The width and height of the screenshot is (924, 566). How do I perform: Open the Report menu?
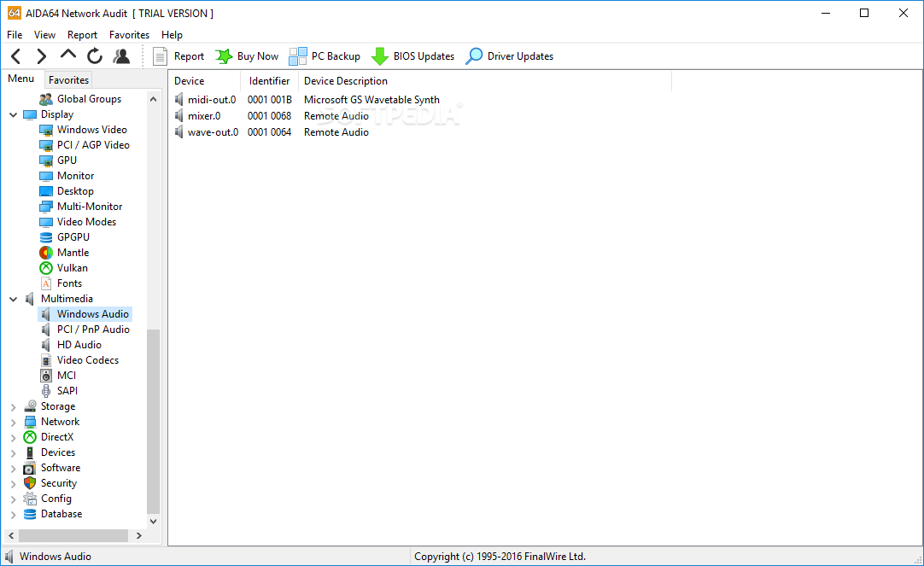pos(82,35)
